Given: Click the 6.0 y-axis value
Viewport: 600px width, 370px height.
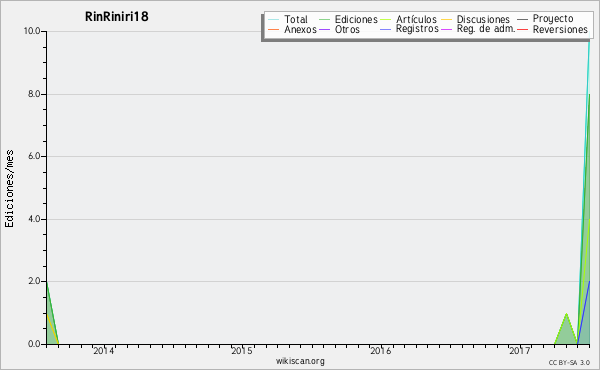Looking at the screenshot, I should pyautogui.click(x=34, y=156).
